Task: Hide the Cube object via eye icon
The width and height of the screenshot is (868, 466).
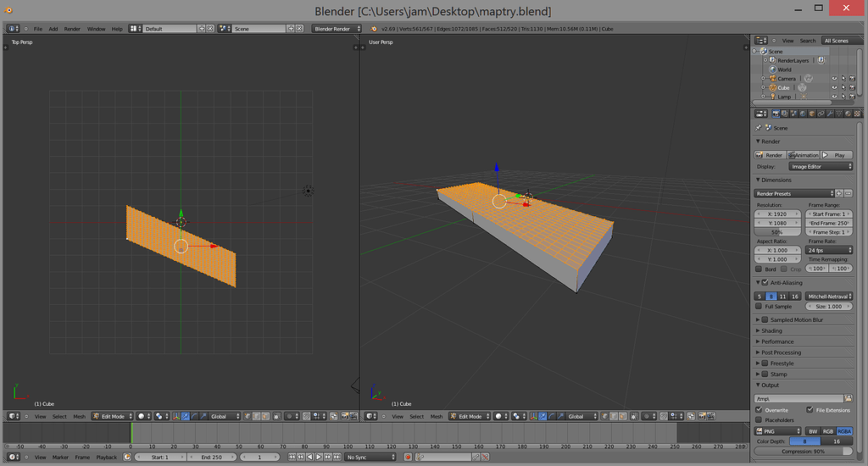Action: click(834, 87)
